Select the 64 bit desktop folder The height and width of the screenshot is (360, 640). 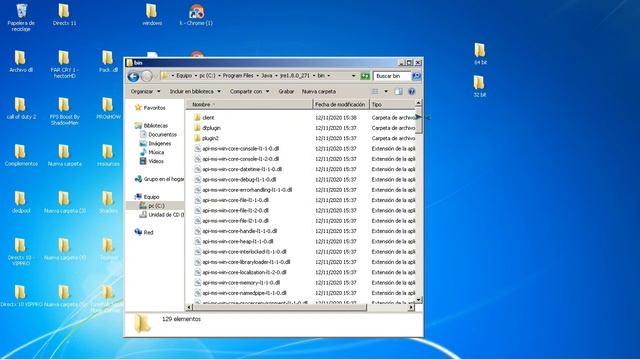tap(480, 54)
